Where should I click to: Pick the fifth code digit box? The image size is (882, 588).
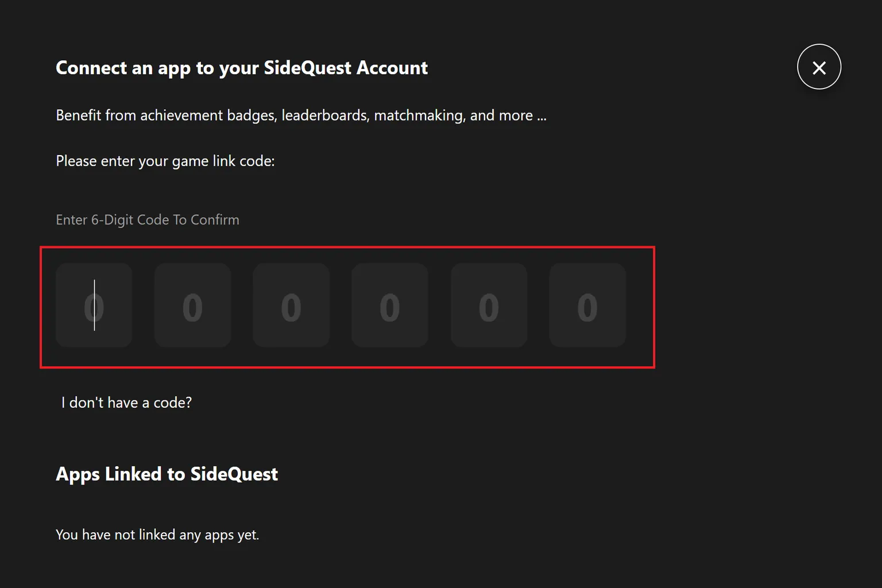[489, 305]
